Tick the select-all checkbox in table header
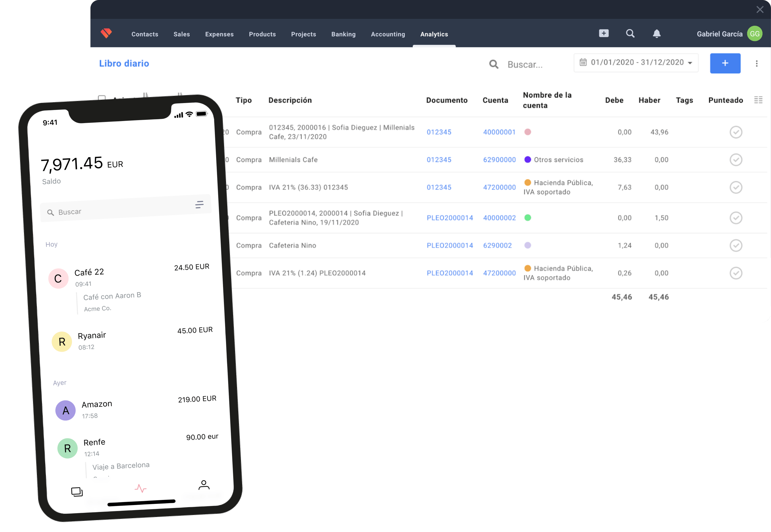The image size is (771, 532). (x=102, y=98)
